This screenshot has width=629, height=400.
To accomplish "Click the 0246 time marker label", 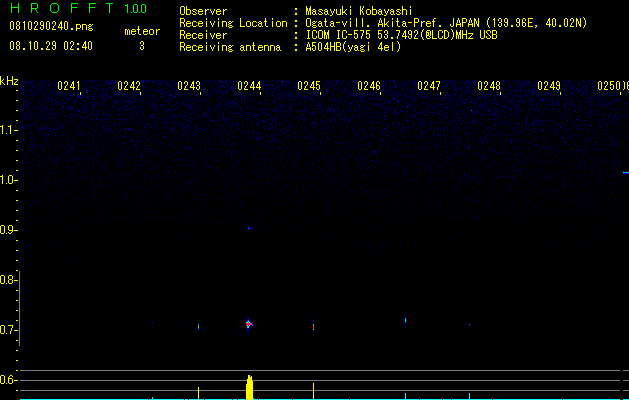I will coord(369,86).
